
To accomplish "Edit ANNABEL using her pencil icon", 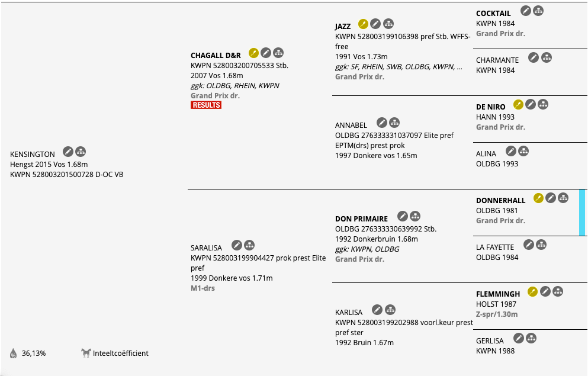I will (x=382, y=123).
